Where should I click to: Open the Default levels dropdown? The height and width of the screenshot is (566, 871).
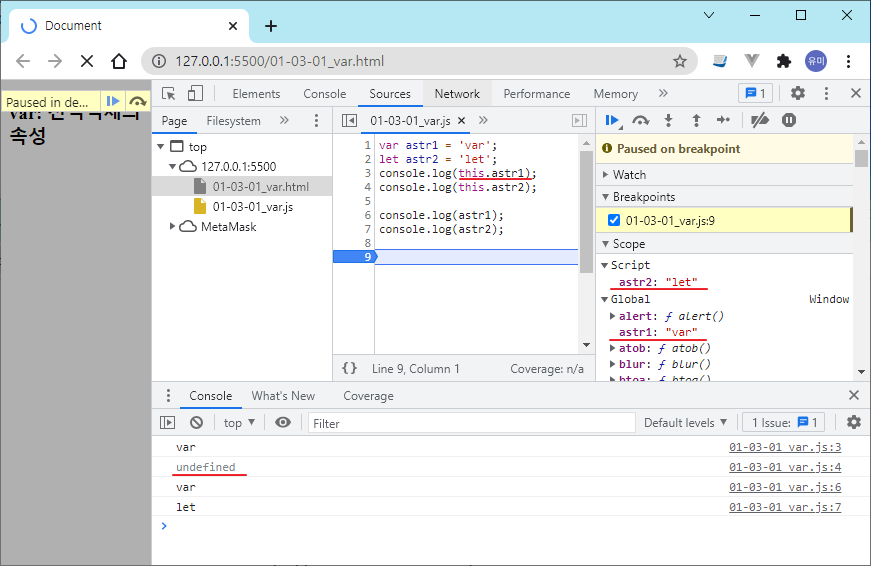click(x=685, y=423)
